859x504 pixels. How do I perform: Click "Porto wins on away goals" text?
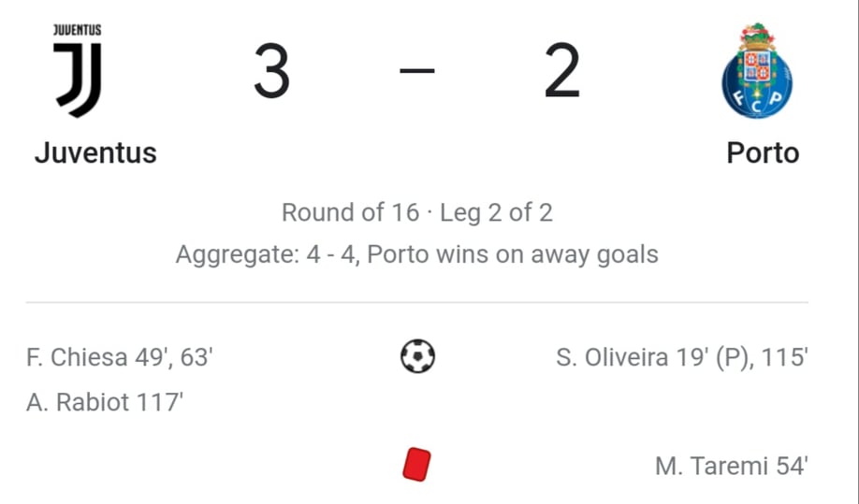(x=513, y=254)
